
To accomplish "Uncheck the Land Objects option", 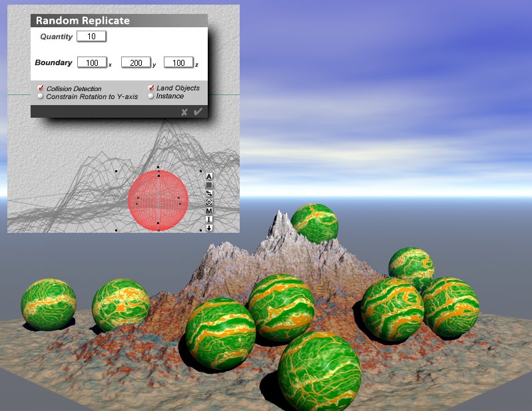I will click(151, 88).
